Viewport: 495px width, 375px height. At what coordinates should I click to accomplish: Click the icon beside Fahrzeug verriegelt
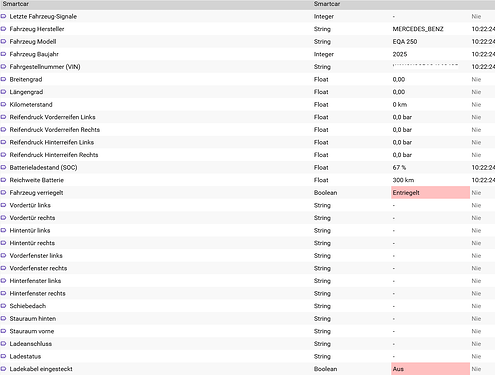(3, 192)
